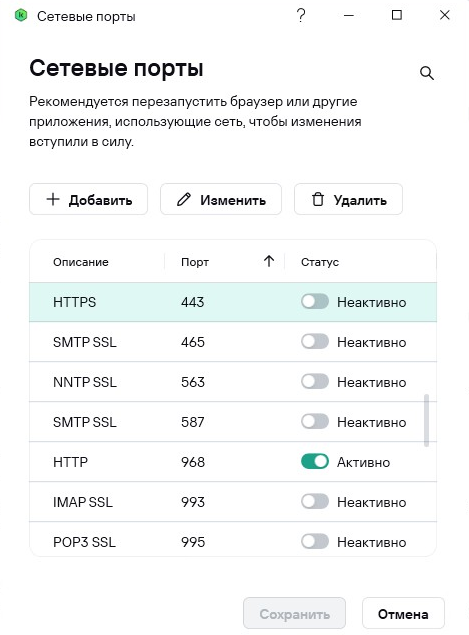Viewport: 469px width, 635px height.
Task: Click the pencil icon on Изменить
Action: [183, 199]
